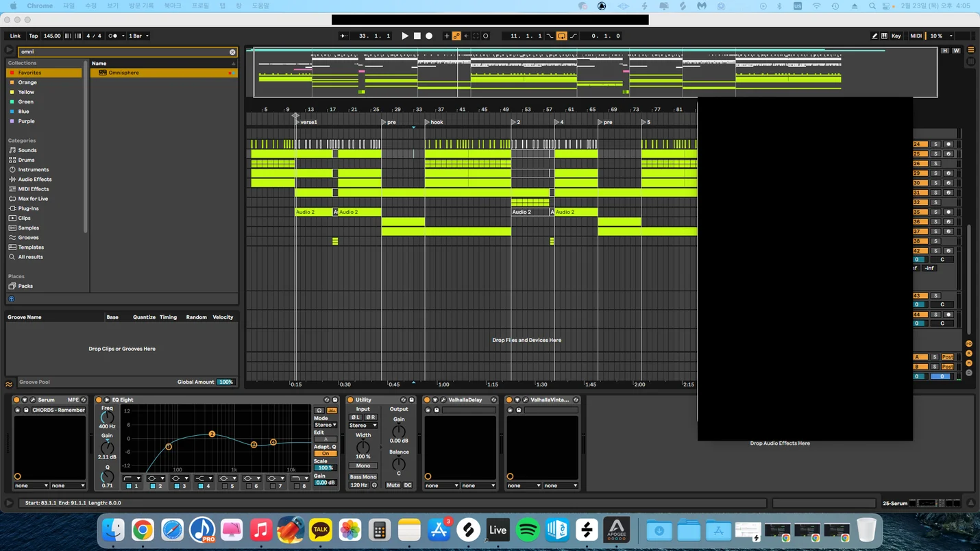
Task: Toggle the Follow playback button
Action: (344, 36)
